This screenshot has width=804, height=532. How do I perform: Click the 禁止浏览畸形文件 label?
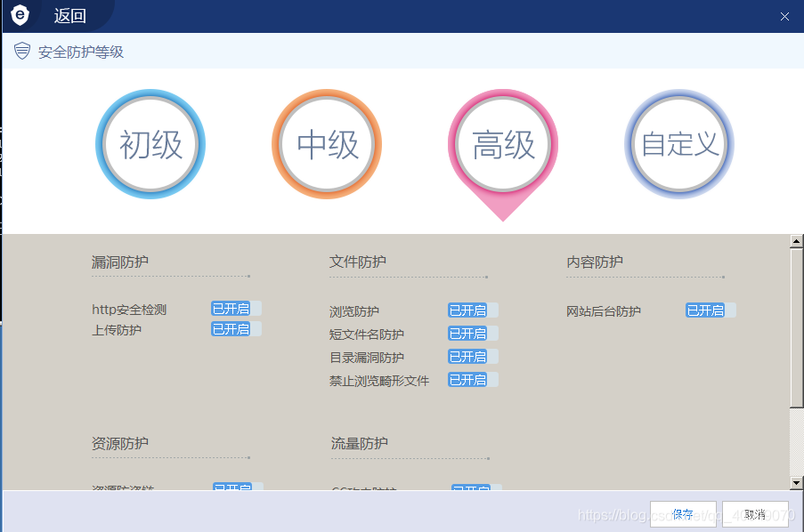point(379,381)
